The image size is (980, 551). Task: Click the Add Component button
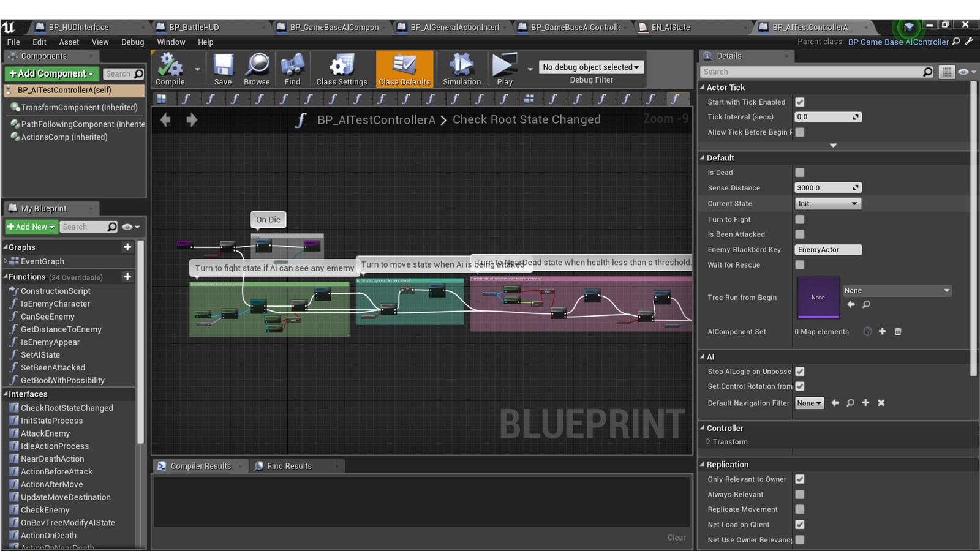51,73
